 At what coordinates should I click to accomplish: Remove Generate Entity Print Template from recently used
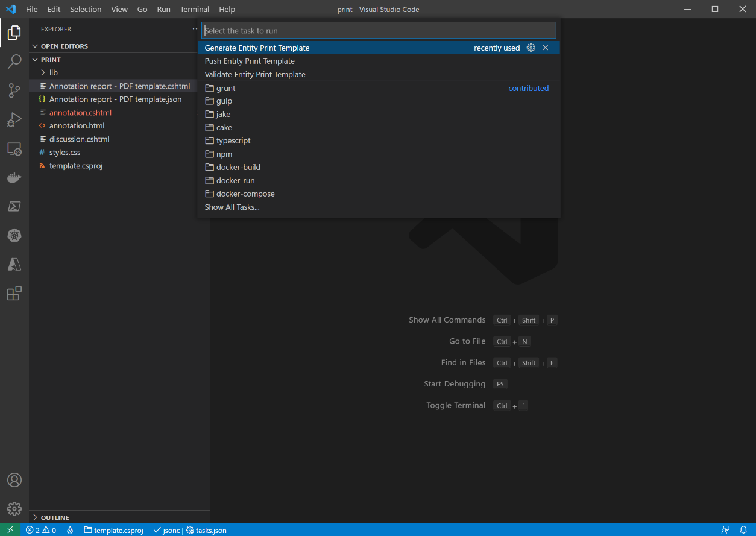pos(546,48)
